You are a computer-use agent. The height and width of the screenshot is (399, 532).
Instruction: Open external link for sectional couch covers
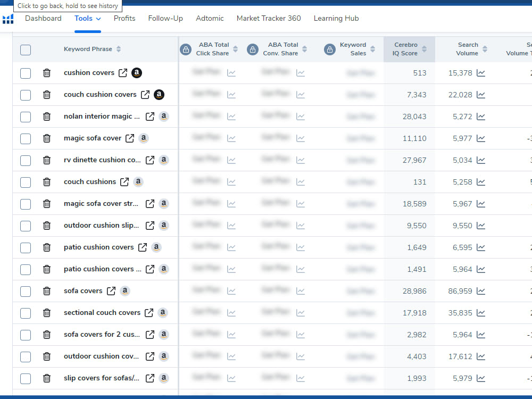click(x=149, y=313)
